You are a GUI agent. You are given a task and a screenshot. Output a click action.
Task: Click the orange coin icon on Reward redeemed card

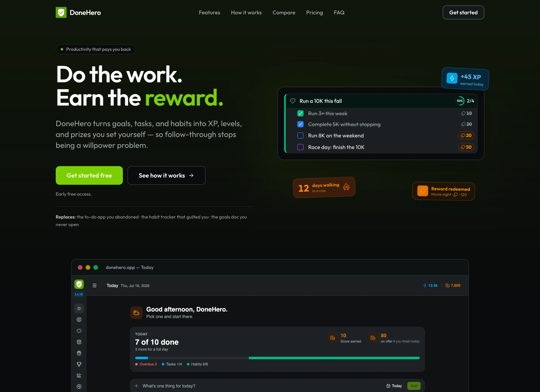coord(423,191)
